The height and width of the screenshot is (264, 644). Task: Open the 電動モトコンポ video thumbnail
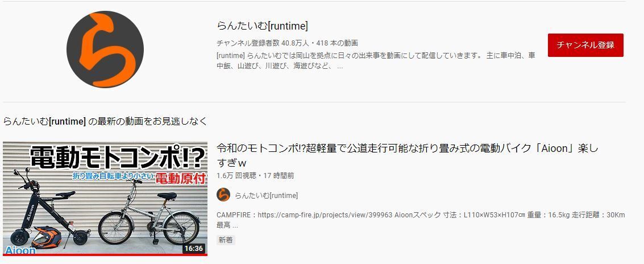[x=105, y=199]
